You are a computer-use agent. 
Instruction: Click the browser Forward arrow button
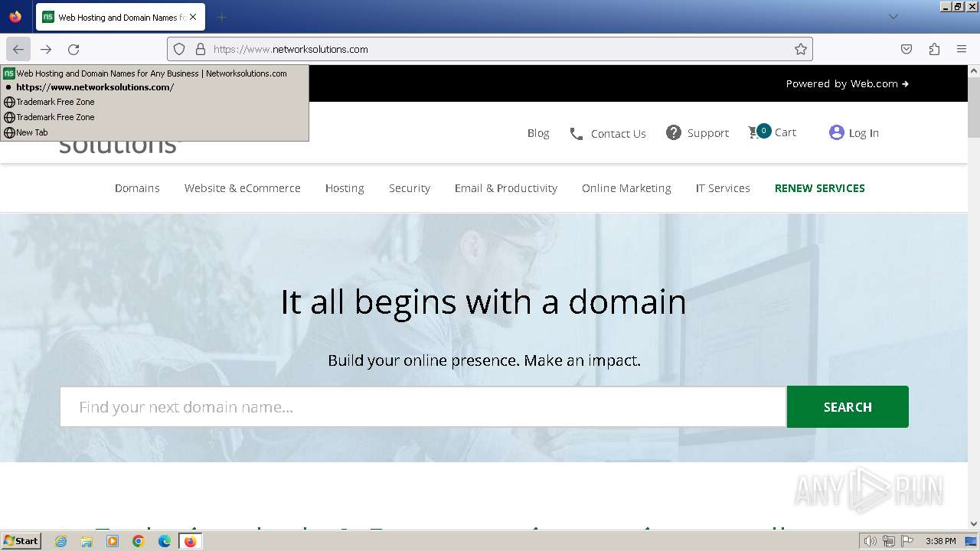[x=46, y=49]
